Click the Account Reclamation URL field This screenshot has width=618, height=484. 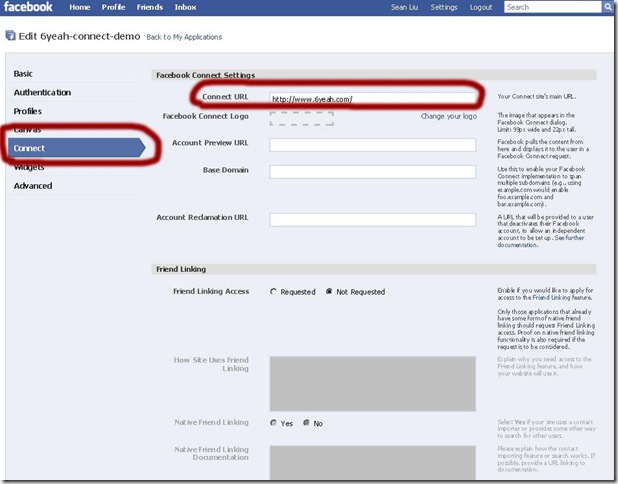(372, 220)
